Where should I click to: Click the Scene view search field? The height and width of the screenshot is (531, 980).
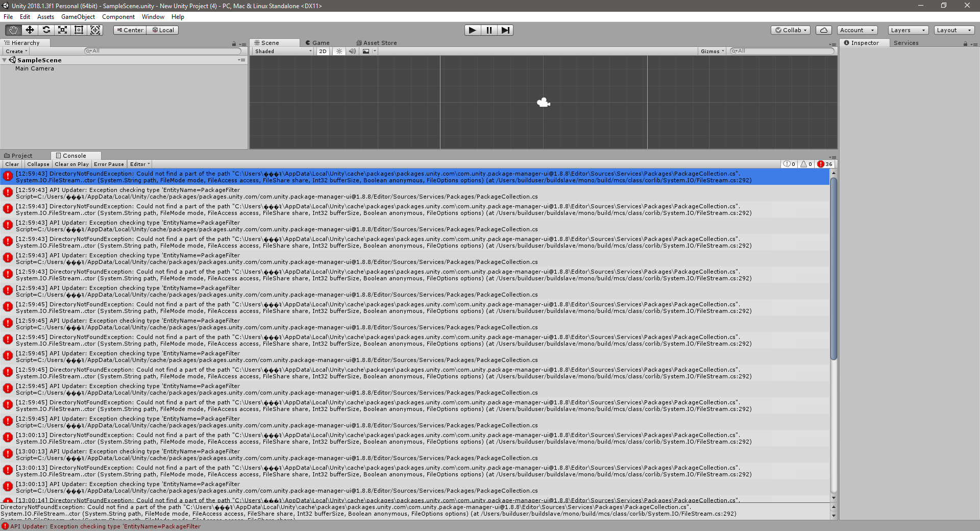(x=781, y=51)
